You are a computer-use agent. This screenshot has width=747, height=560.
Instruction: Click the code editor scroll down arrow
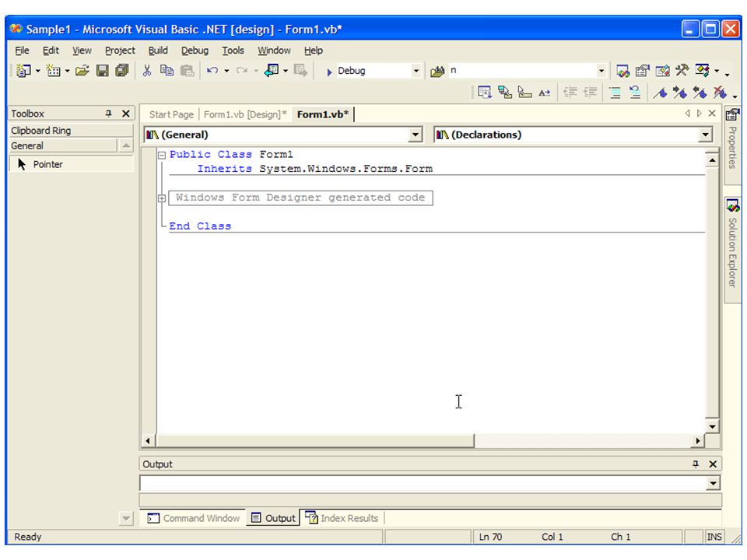click(x=712, y=426)
